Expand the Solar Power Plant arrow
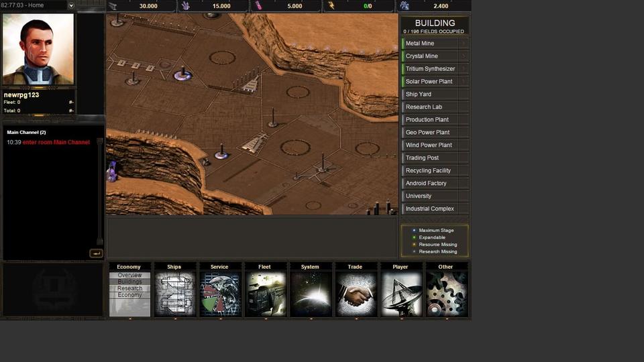644x362 pixels. pyautogui.click(x=464, y=82)
